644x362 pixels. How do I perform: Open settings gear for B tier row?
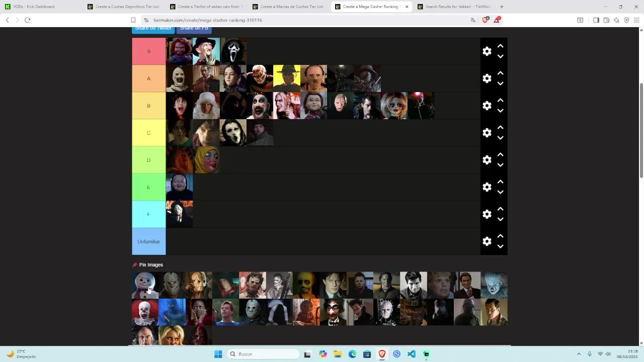pyautogui.click(x=487, y=106)
